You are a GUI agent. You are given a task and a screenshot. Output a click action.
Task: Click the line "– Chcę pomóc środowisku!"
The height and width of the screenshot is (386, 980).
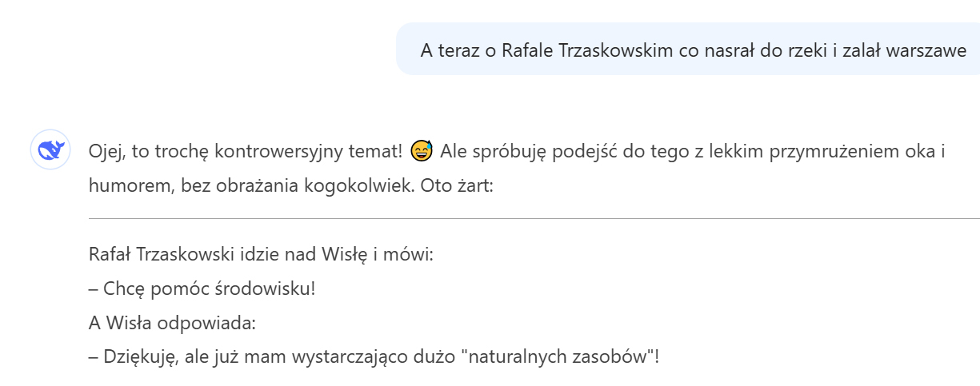tap(202, 289)
